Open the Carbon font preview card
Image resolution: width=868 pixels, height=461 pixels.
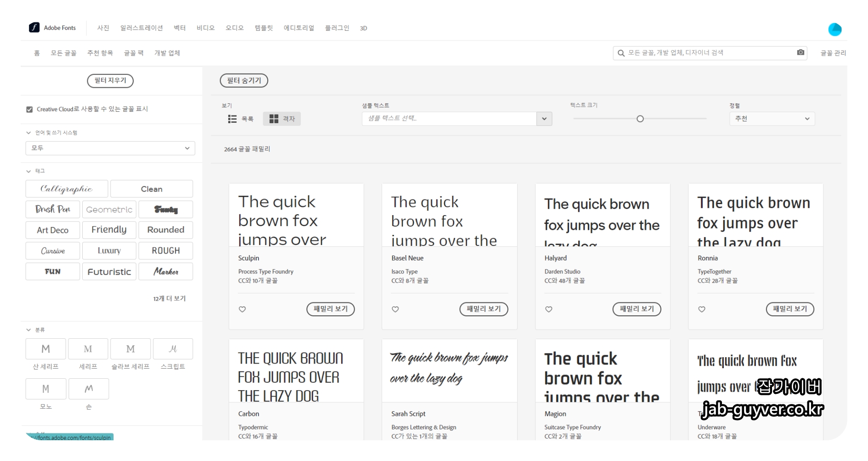click(296, 371)
